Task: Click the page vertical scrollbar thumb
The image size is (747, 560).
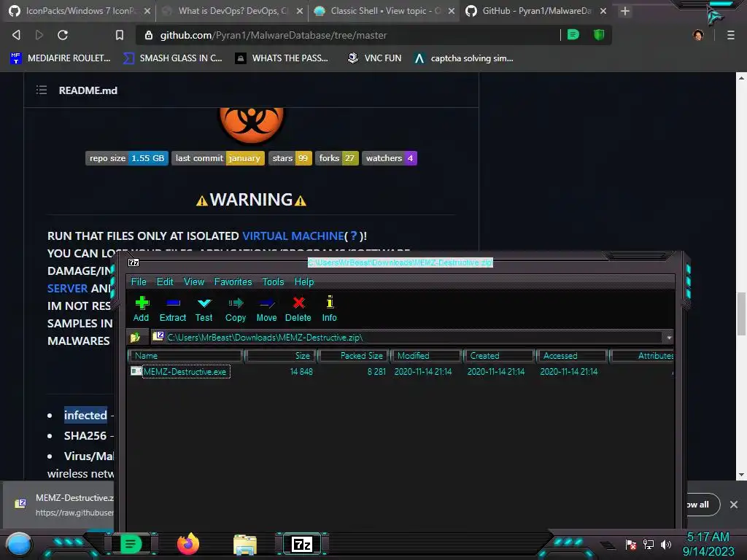Action: pyautogui.click(x=741, y=314)
